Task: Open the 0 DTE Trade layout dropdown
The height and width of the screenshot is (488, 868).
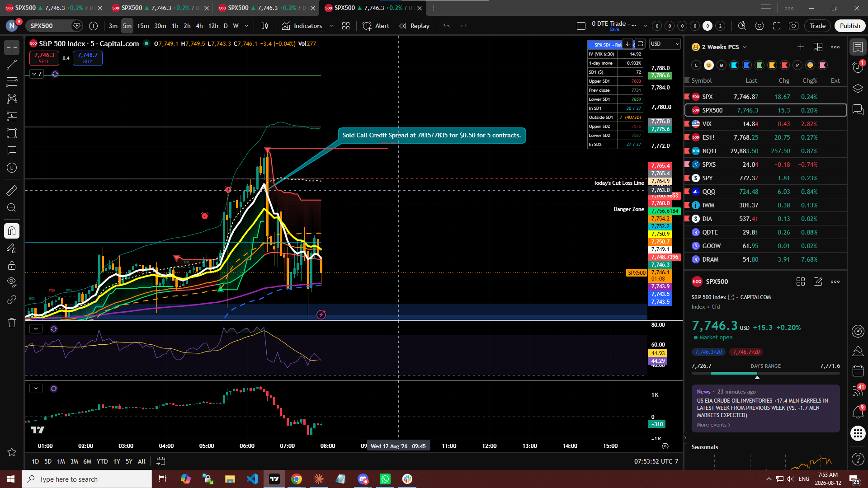Action: click(645, 26)
